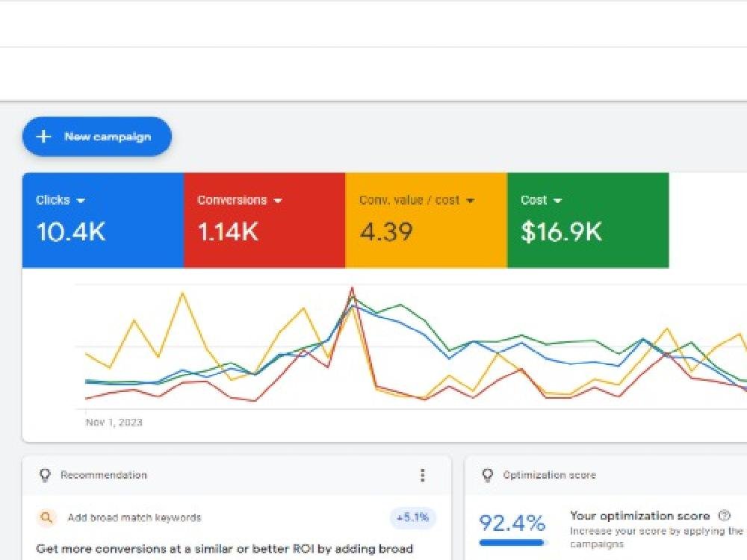Click the +5.1% score uplift badge
This screenshot has width=747, height=560.
tap(412, 517)
